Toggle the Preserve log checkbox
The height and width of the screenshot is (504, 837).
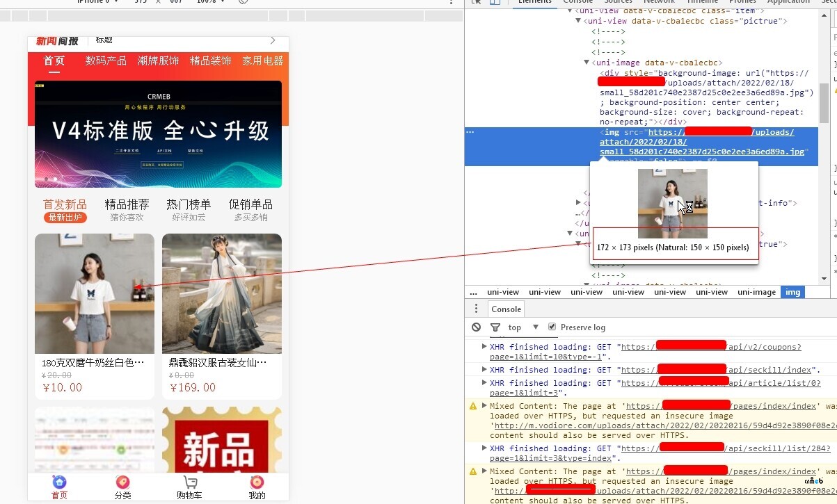pyautogui.click(x=552, y=327)
